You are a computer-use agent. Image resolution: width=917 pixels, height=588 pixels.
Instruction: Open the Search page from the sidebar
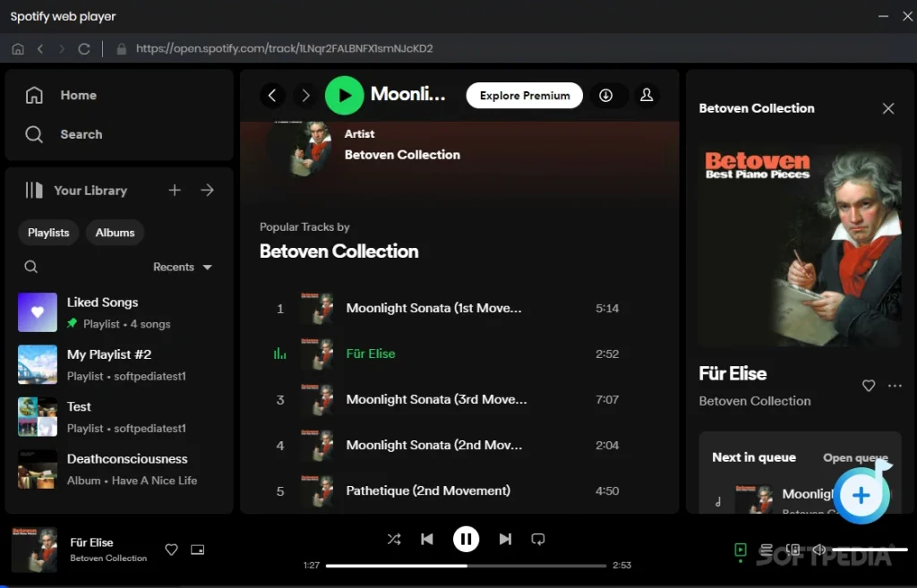point(80,134)
